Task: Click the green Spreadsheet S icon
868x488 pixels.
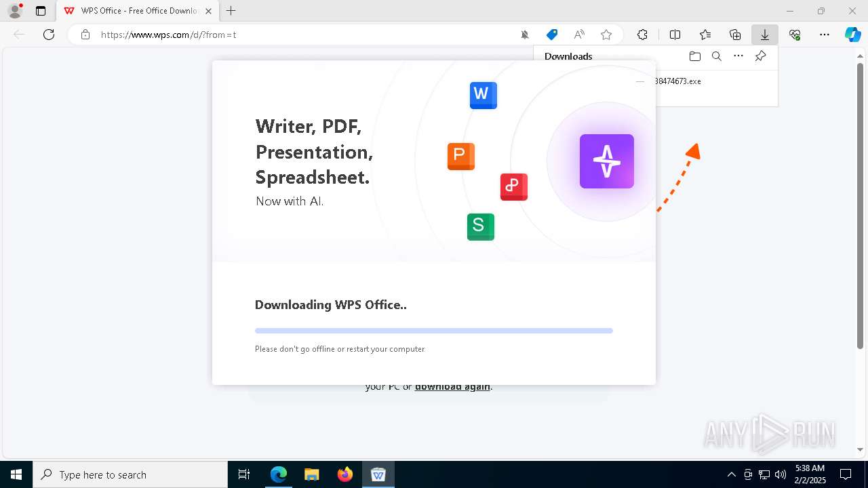Action: point(481,227)
